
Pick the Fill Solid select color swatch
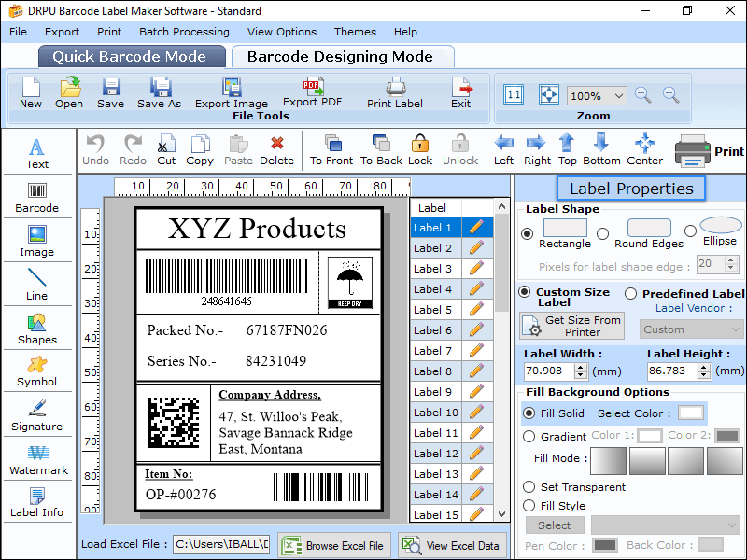691,413
